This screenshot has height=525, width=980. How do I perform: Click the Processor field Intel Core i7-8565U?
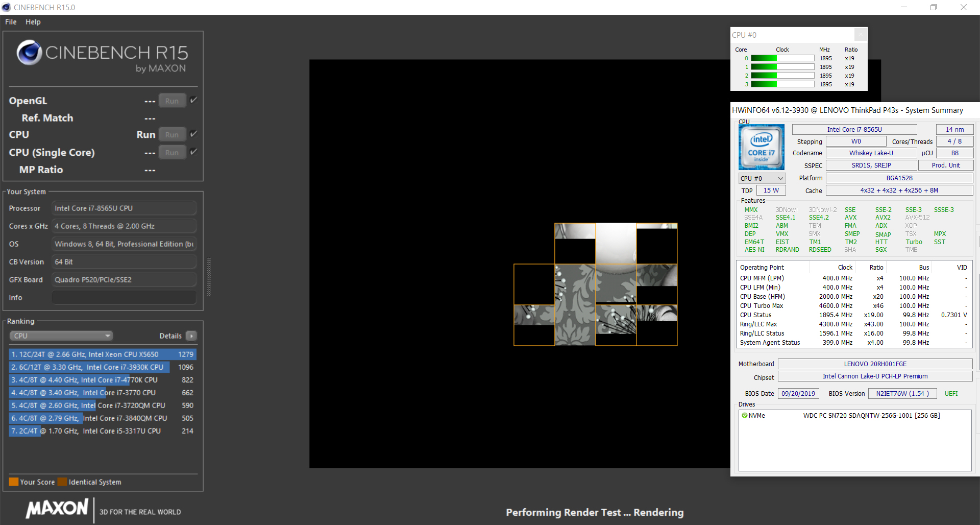[124, 208]
